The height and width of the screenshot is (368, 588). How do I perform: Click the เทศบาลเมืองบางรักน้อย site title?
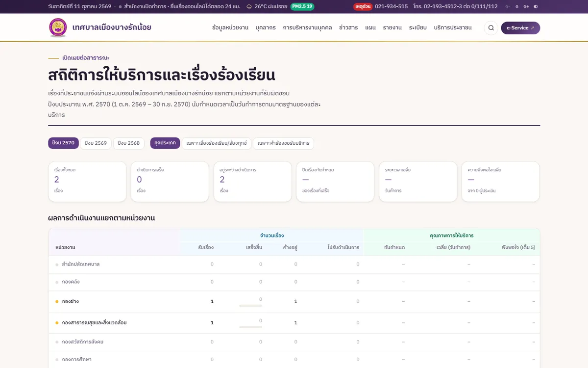[x=111, y=27]
